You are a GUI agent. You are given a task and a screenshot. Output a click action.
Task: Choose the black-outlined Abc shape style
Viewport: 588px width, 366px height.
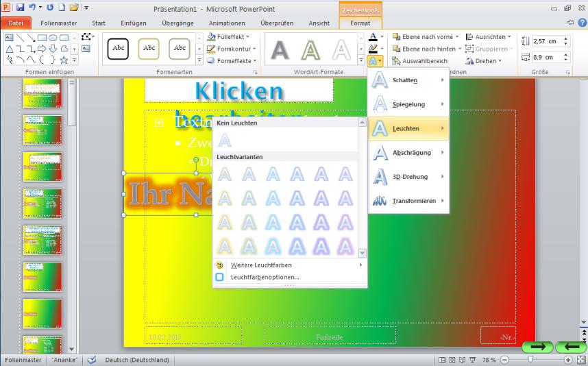pos(119,49)
